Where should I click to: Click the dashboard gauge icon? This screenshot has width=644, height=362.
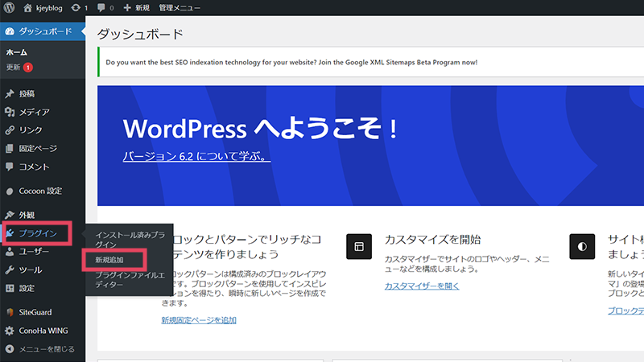(10, 31)
